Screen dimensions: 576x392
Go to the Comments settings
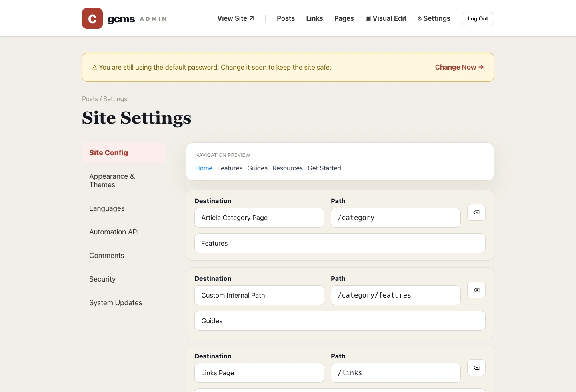click(124, 256)
